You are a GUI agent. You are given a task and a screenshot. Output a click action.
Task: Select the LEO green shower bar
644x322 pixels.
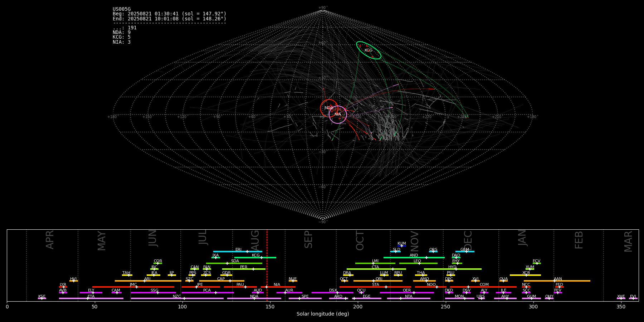[418, 263]
